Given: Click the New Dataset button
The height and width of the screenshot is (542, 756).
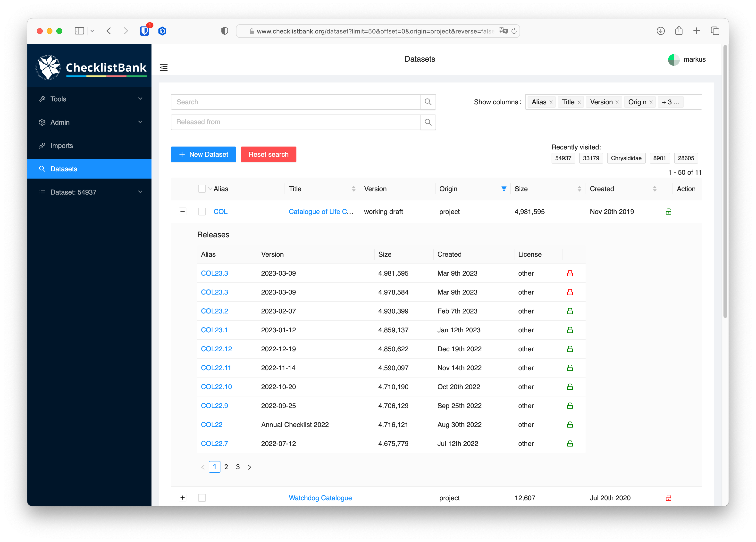Looking at the screenshot, I should pos(203,154).
